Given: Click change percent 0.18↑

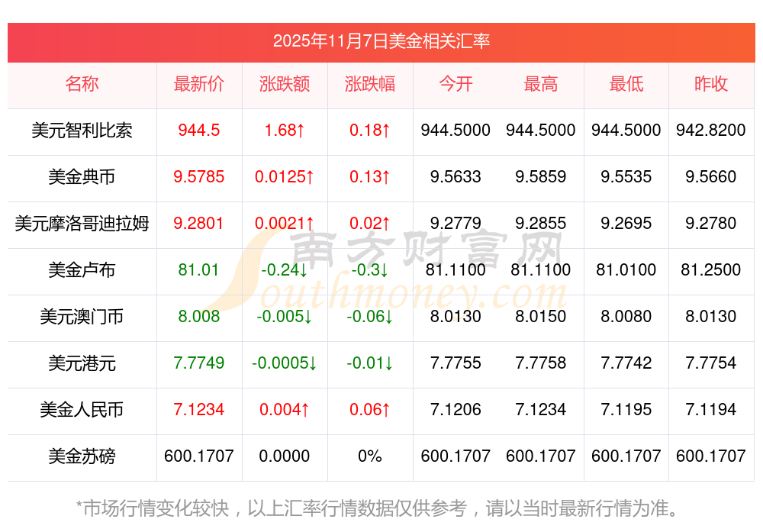Looking at the screenshot, I should pyautogui.click(x=370, y=131).
